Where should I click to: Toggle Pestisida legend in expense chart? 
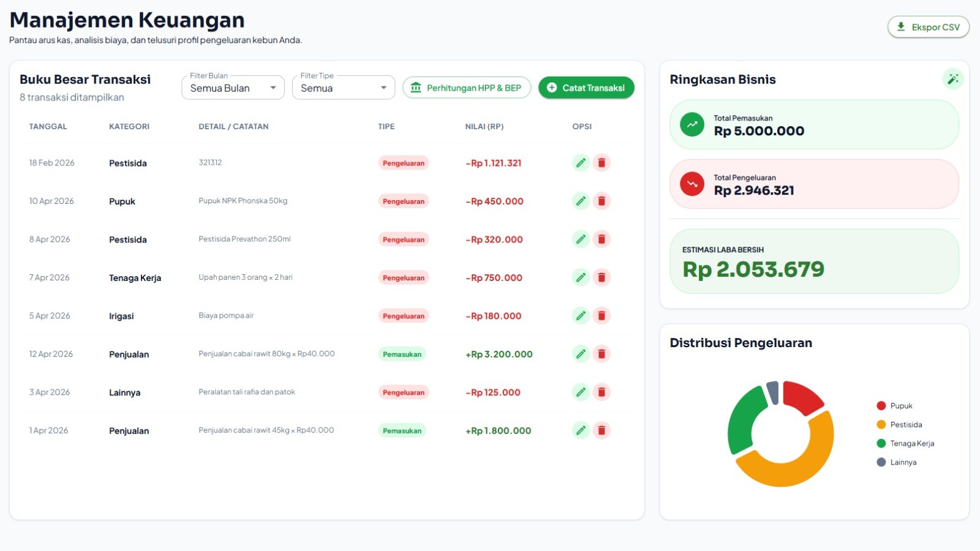click(899, 425)
